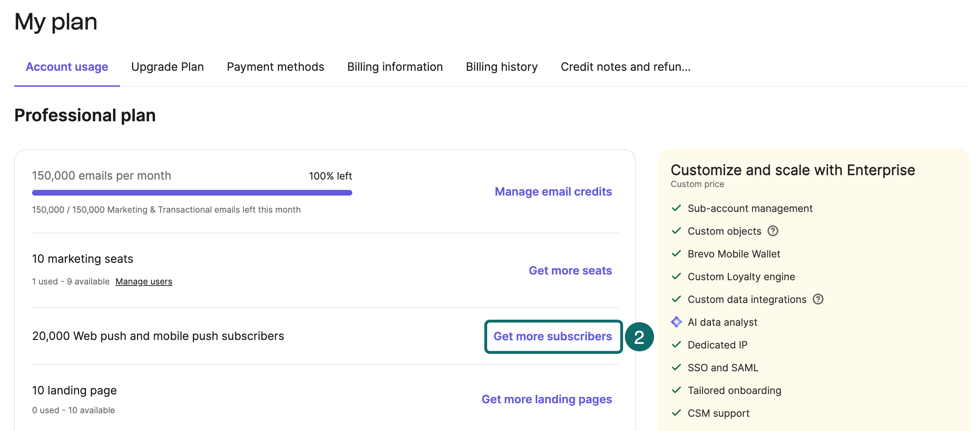The image size is (980, 431).
Task: Click Get more landing pages link
Action: click(x=546, y=399)
